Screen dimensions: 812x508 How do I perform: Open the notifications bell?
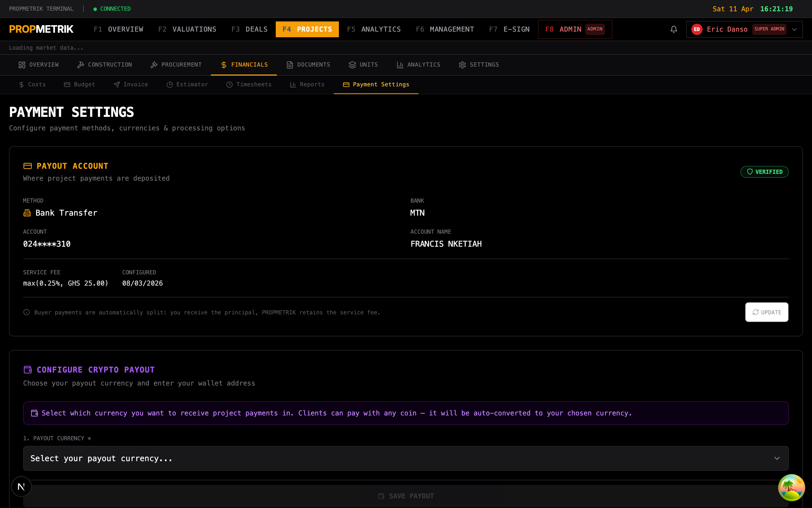(673, 29)
